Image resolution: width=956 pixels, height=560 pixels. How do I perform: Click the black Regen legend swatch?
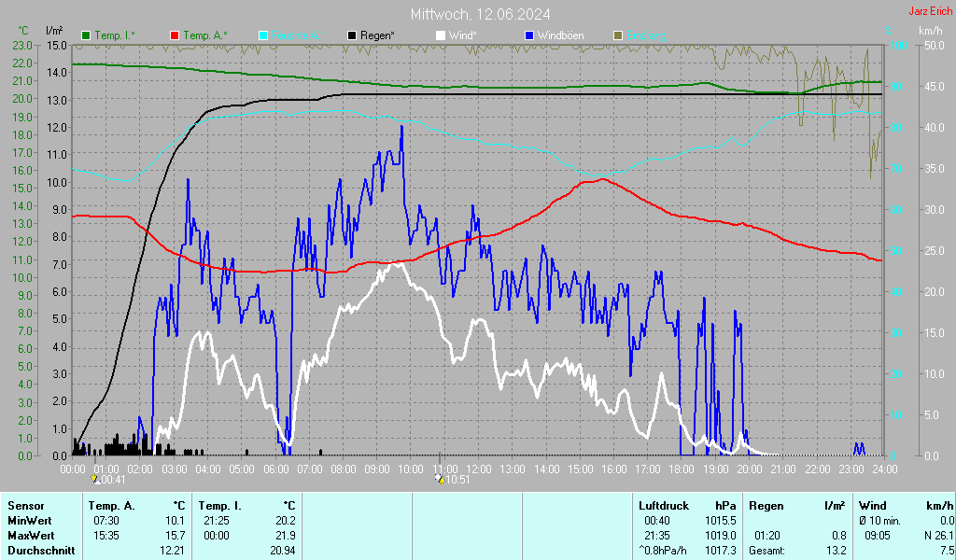point(352,35)
